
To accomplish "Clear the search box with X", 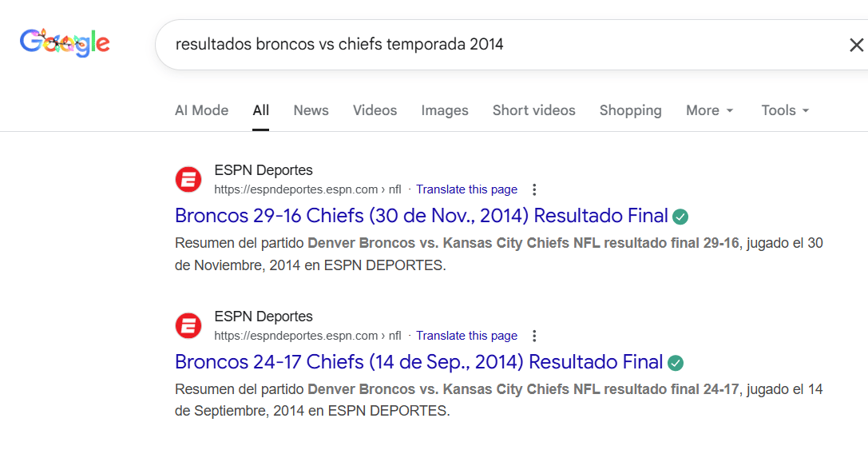I will pos(856,45).
